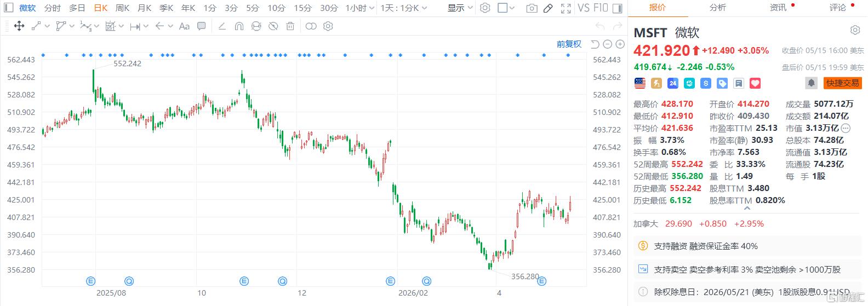Reset chart zoom with circular arrow

tap(595, 44)
